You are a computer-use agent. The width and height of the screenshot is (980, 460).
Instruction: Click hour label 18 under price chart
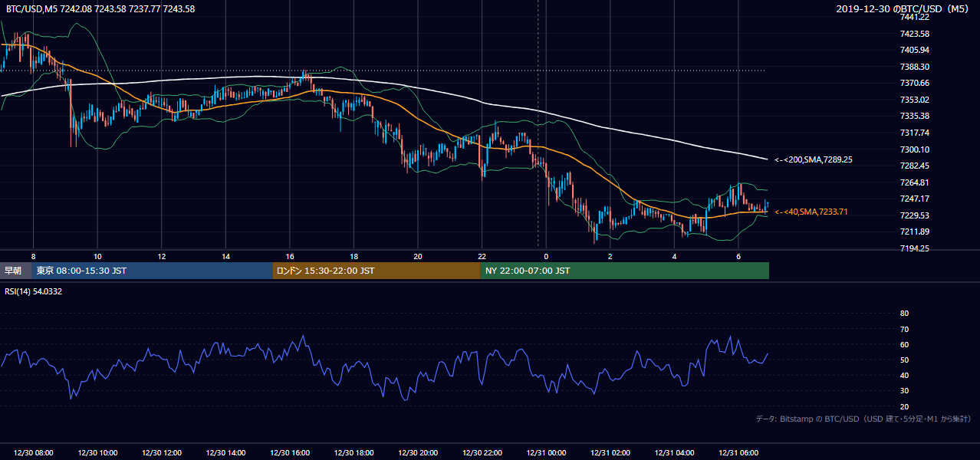click(354, 256)
